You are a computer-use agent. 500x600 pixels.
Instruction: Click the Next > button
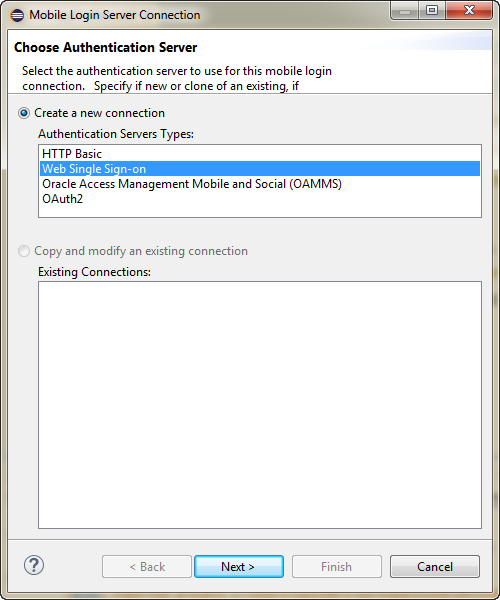[239, 566]
